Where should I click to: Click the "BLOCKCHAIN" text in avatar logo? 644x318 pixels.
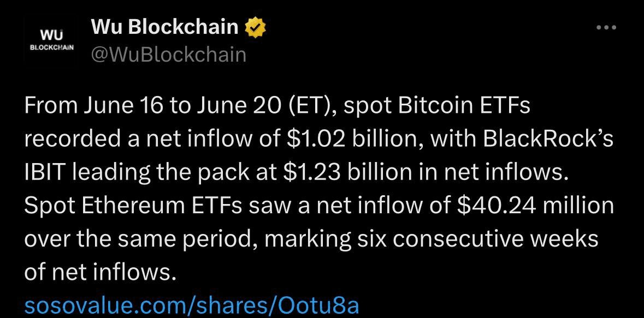pos(51,47)
